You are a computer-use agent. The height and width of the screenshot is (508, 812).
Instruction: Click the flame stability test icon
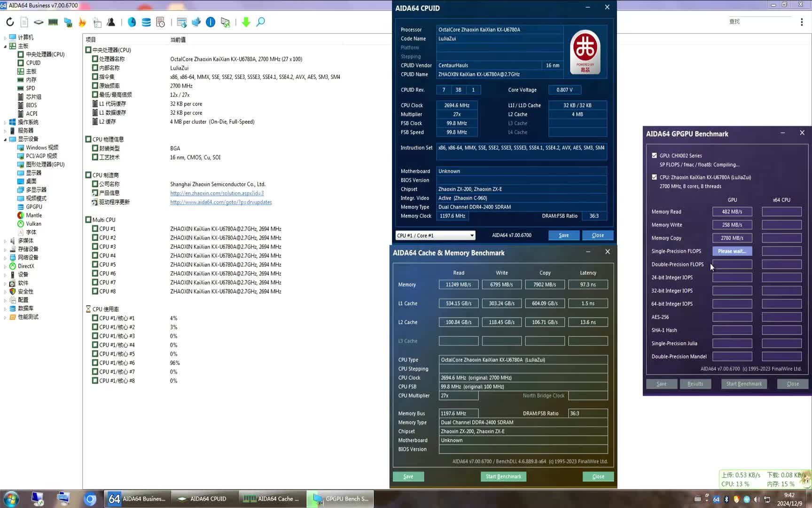coord(82,22)
